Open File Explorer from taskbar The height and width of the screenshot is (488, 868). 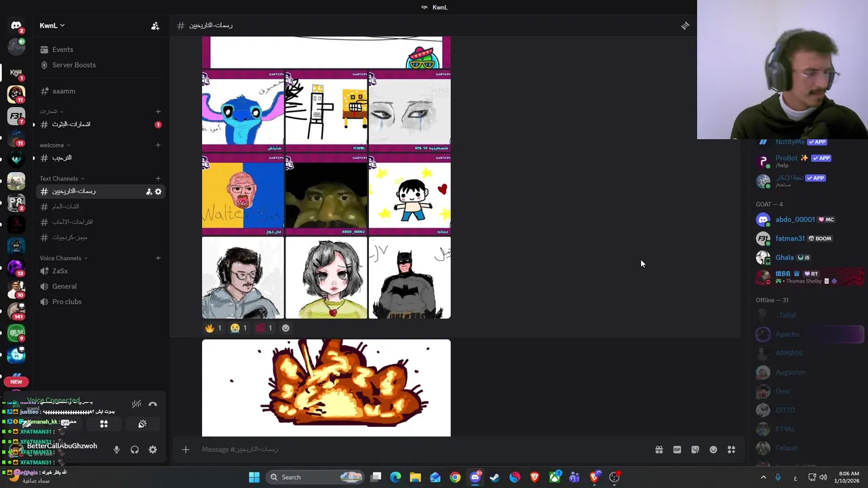(x=415, y=477)
